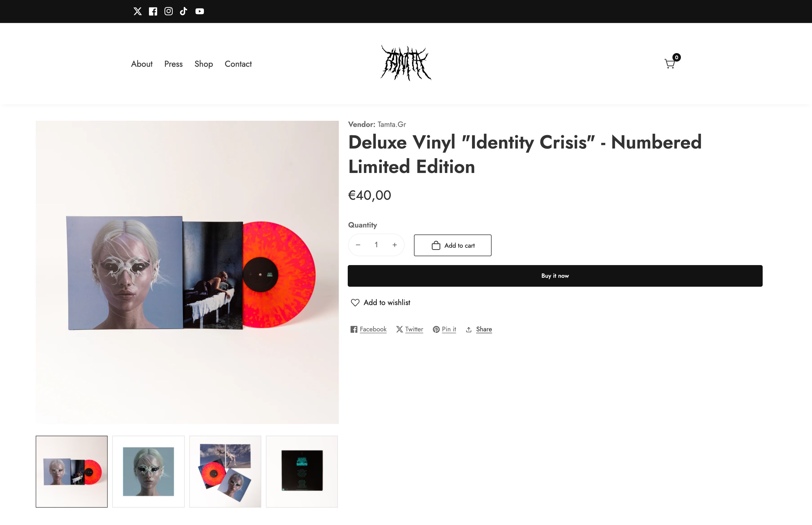812x525 pixels.
Task: Decrease quantity with minus button
Action: pyautogui.click(x=358, y=245)
